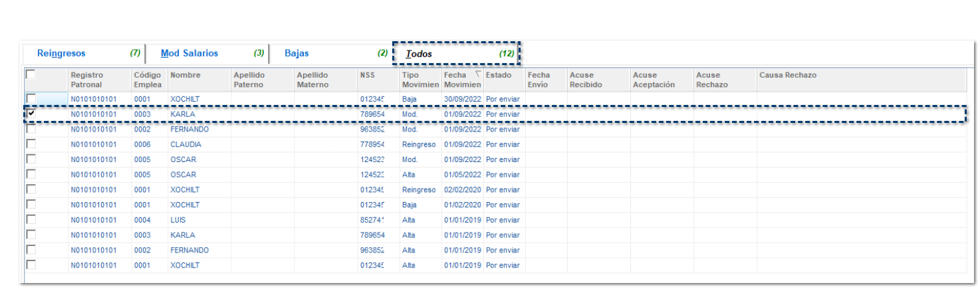Screen dimensions: 980x289
Task: Uncheck the checkbox for KARLA Mod. row
Action: [x=31, y=114]
